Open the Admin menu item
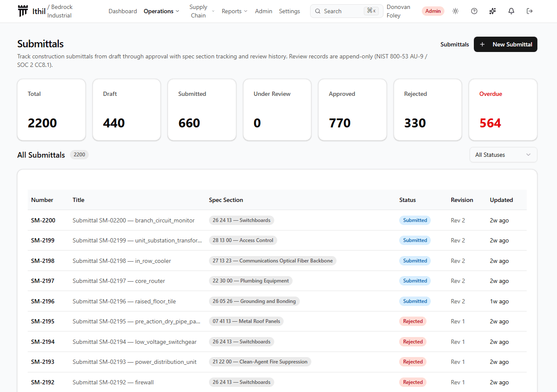The width and height of the screenshot is (557, 392). [264, 11]
